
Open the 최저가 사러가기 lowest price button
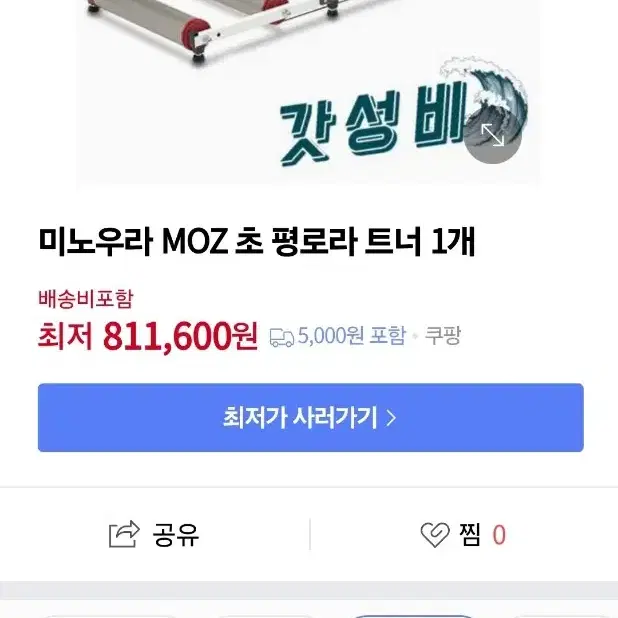pyautogui.click(x=311, y=417)
